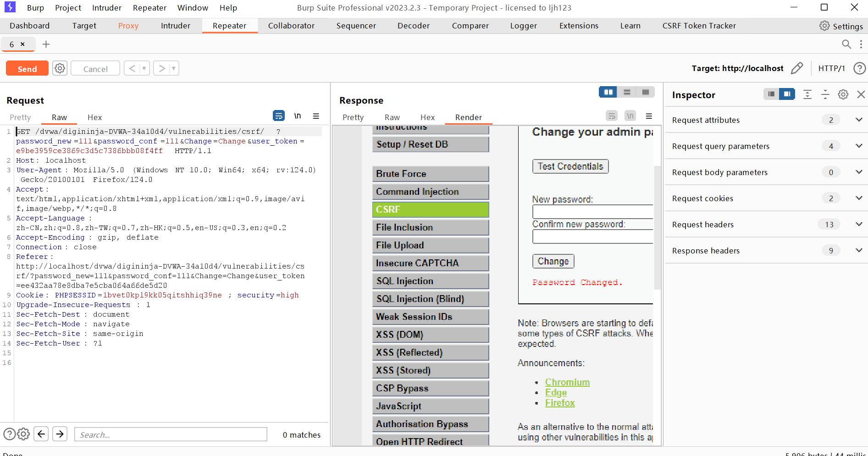The image size is (868, 456).
Task: Open response panel hamburger menu
Action: point(649,116)
